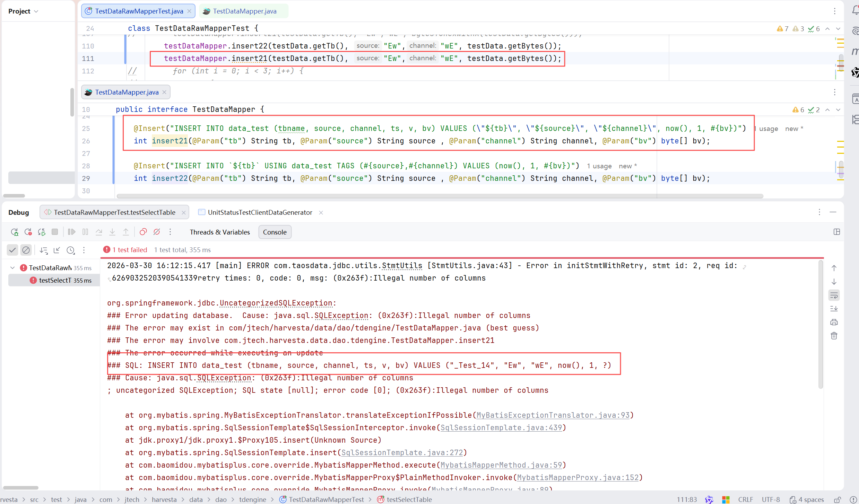Click Mute Breakpoints icon
Viewport: 859px width, 504px height.
pos(157,232)
